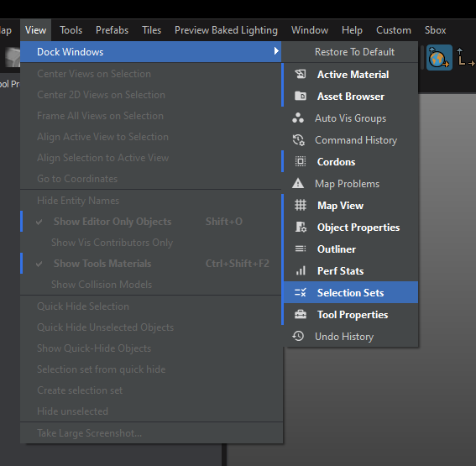Enable Command History dock window
Image resolution: width=476 pixels, height=466 pixels.
point(350,140)
